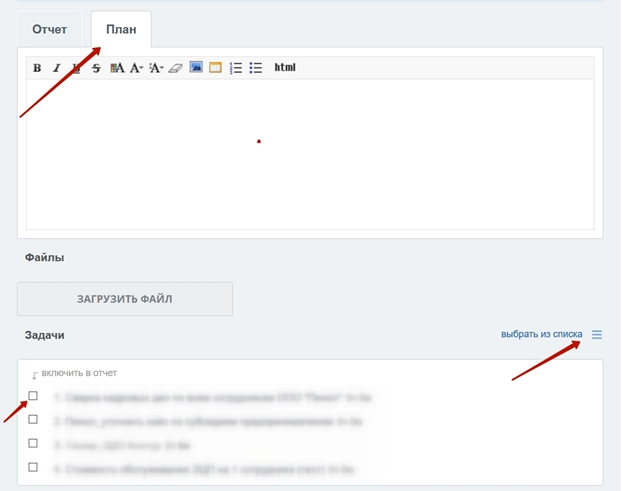The height and width of the screenshot is (491, 623).
Task: Click the выбрать из списка link
Action: tap(541, 335)
